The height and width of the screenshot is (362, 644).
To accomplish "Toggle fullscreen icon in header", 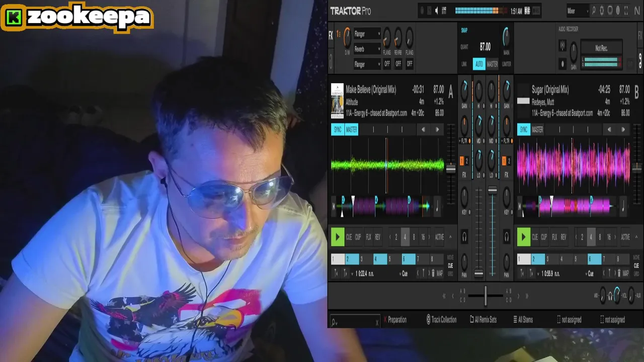I will [x=626, y=10].
